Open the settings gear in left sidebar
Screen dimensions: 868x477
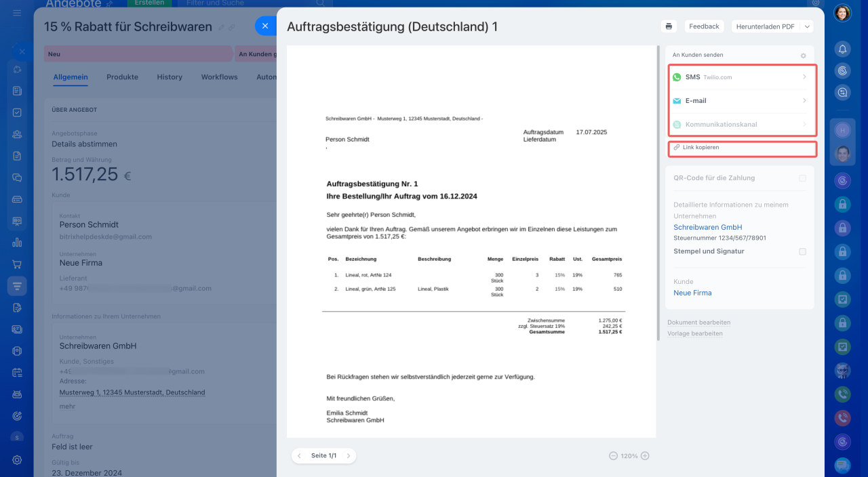pyautogui.click(x=17, y=459)
